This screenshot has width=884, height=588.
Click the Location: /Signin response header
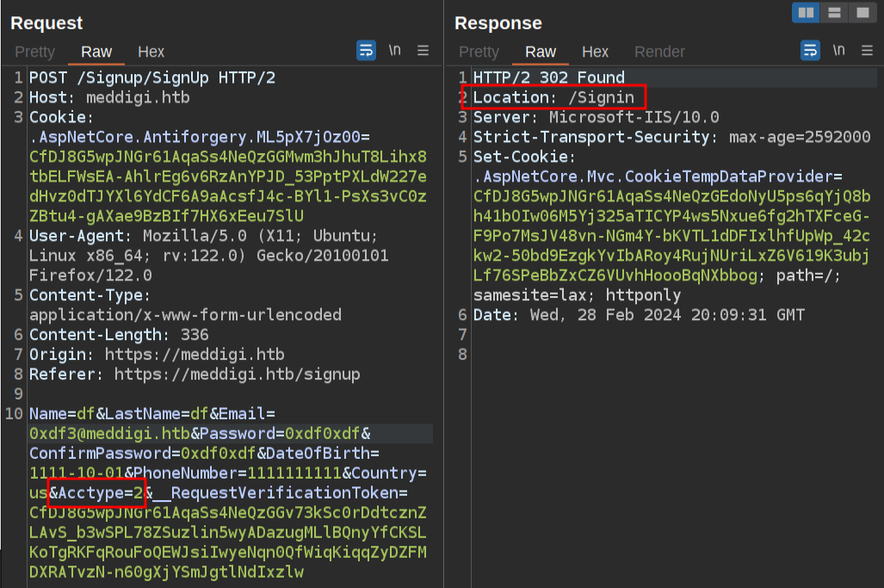[x=553, y=97]
